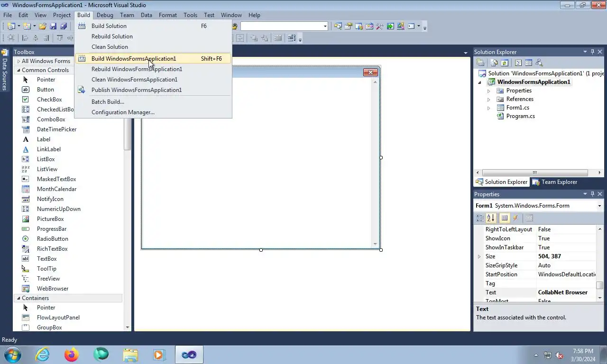Select the CheckBox control in Toolbox

(49, 100)
